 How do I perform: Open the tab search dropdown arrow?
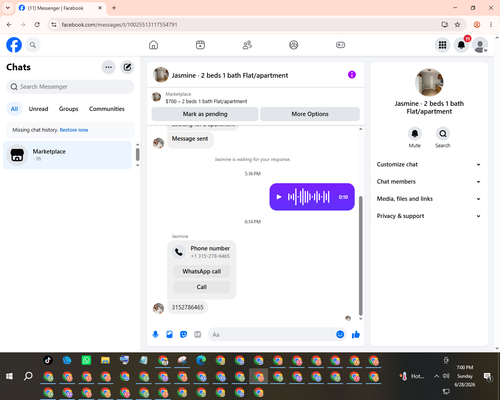(x=8, y=8)
